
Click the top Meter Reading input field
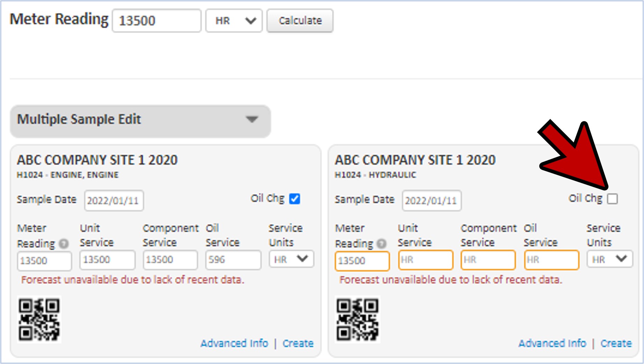point(156,21)
